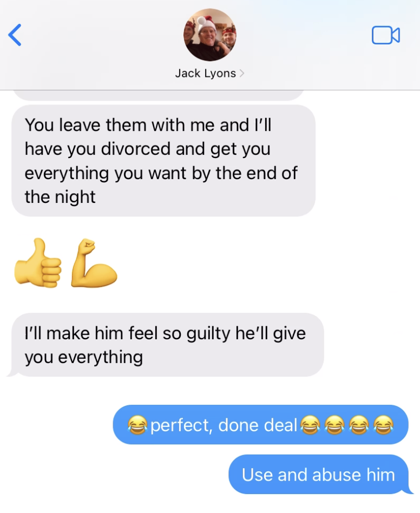Select the 'You leave them with me' message
420x513 pixels.
(x=163, y=161)
